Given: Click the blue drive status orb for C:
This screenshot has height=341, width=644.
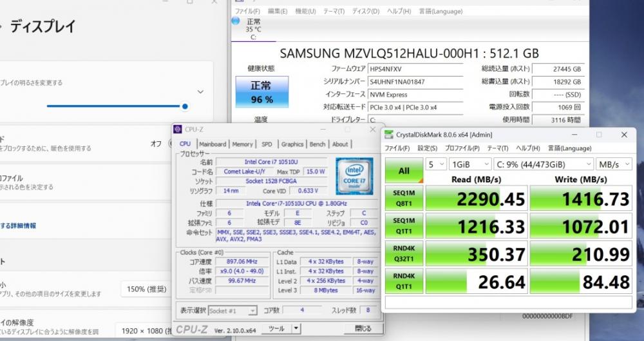Looking at the screenshot, I should point(236,21).
